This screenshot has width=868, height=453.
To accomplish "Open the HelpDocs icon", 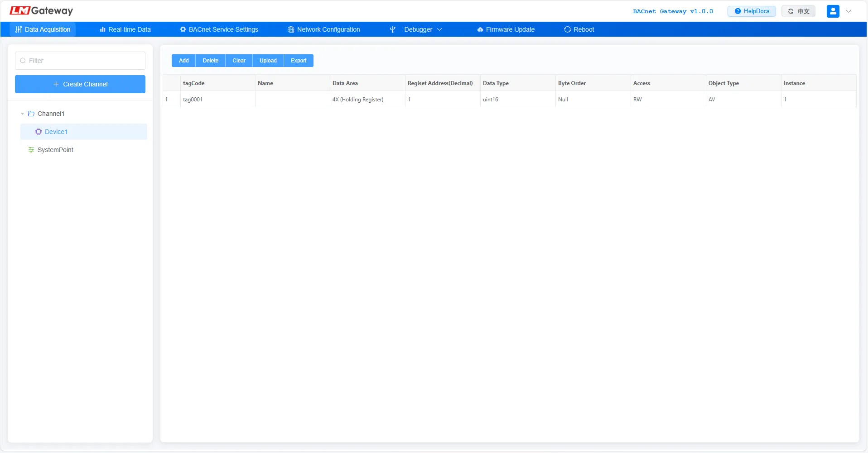I will (x=737, y=11).
